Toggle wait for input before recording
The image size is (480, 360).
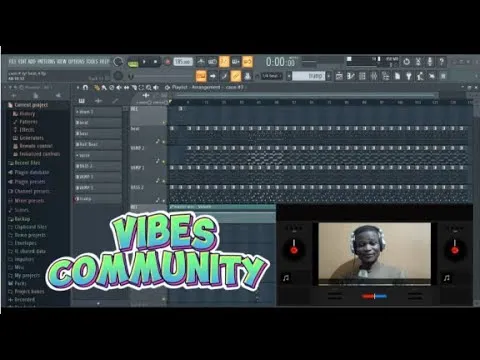[212, 62]
